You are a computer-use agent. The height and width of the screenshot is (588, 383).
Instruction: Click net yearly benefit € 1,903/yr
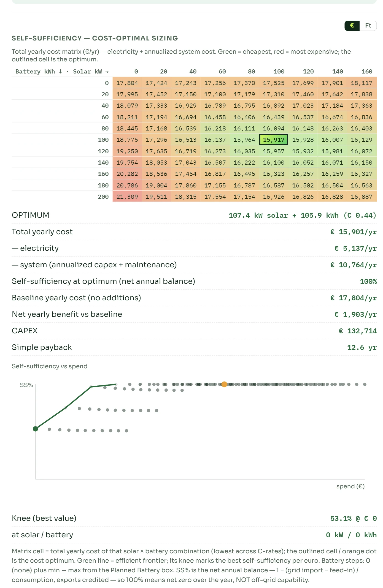[x=356, y=314]
